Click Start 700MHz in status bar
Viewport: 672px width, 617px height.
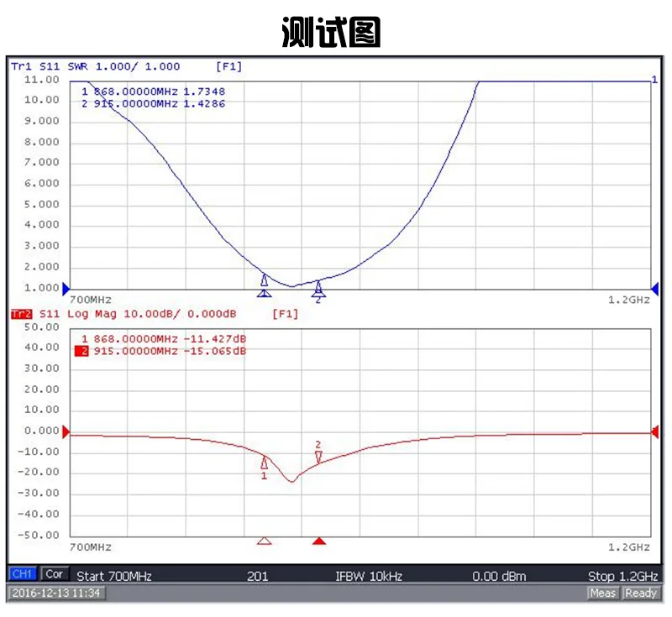coord(114,577)
